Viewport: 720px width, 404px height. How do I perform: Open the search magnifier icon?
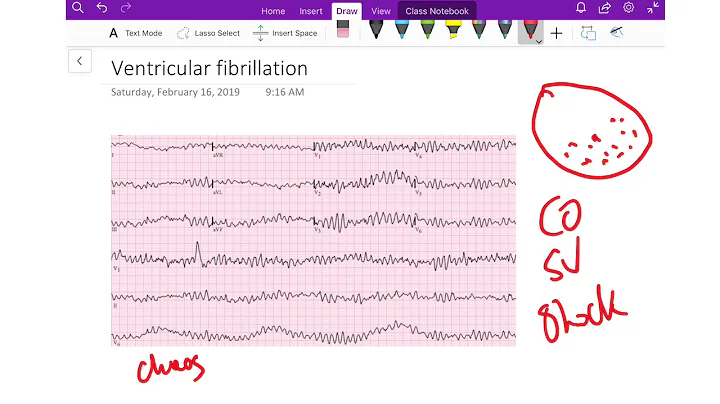point(78,8)
